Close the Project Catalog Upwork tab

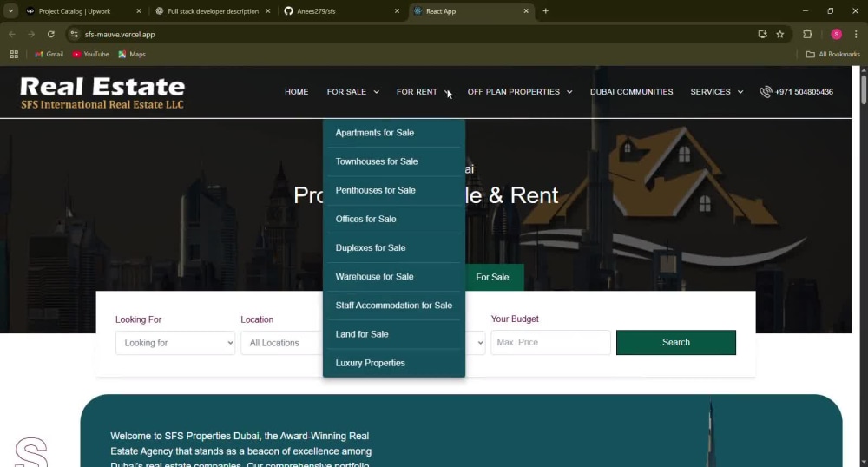click(x=138, y=11)
